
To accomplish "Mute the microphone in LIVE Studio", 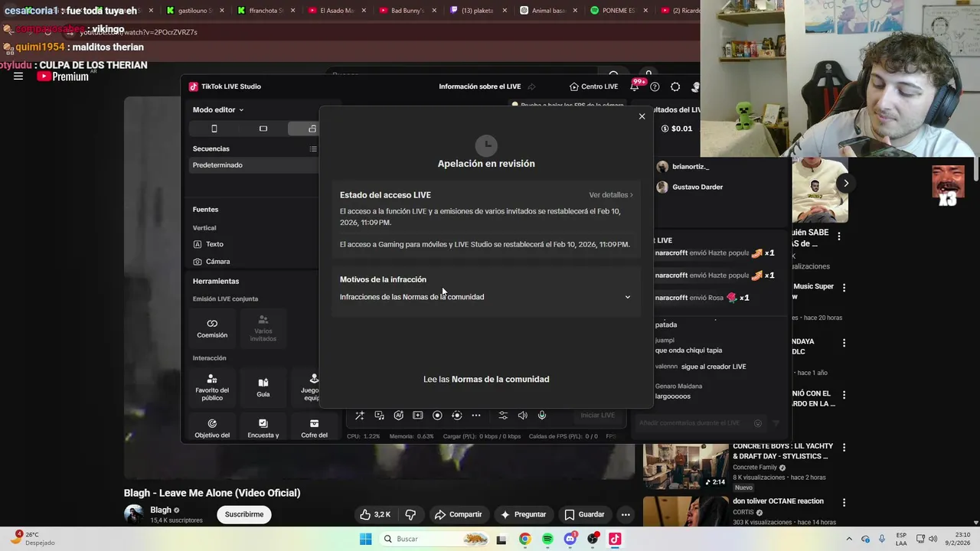I will (x=542, y=416).
